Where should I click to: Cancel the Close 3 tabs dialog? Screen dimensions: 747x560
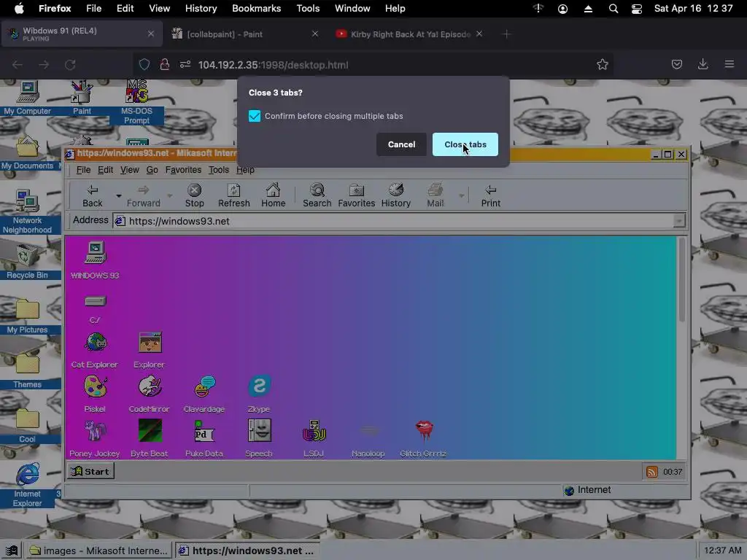click(x=401, y=144)
